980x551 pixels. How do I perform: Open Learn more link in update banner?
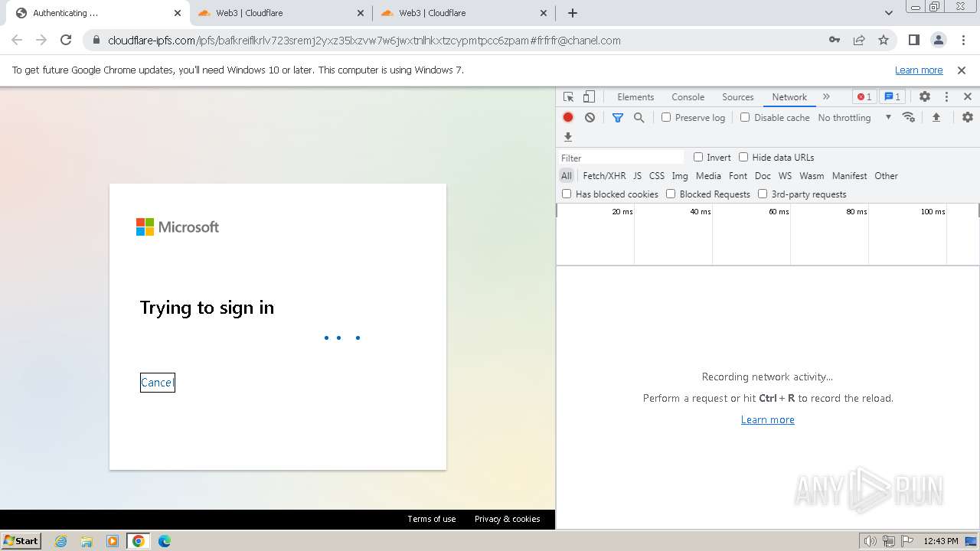919,70
